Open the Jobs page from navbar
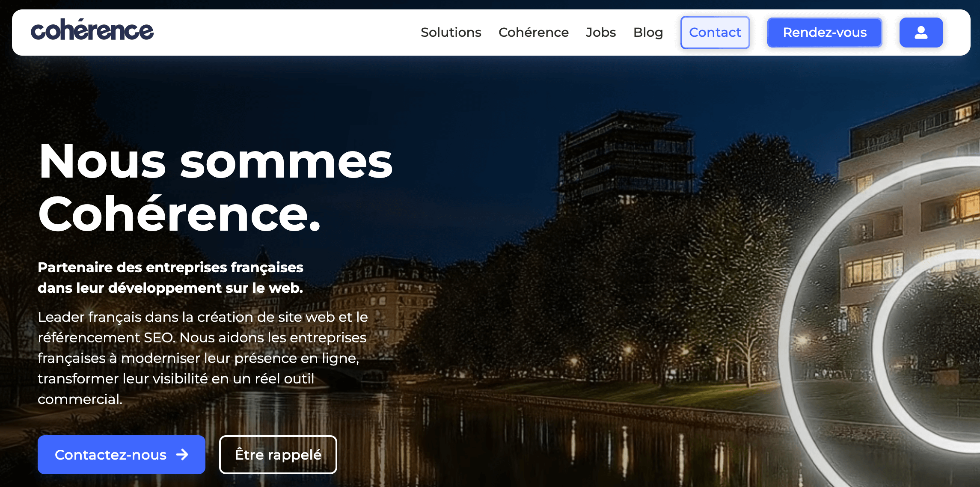Viewport: 980px width, 487px height. (600, 33)
